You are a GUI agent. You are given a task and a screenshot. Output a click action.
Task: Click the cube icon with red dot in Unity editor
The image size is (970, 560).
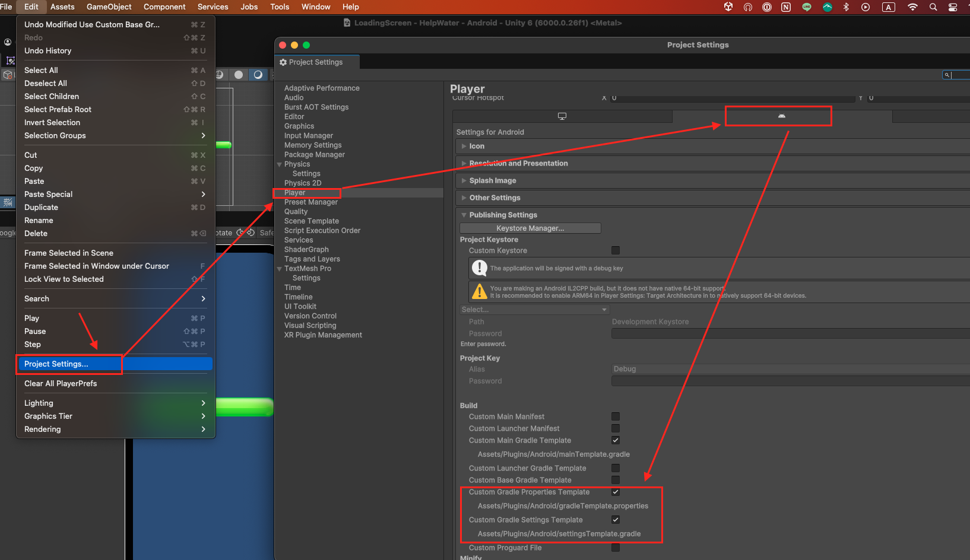pyautogui.click(x=8, y=75)
